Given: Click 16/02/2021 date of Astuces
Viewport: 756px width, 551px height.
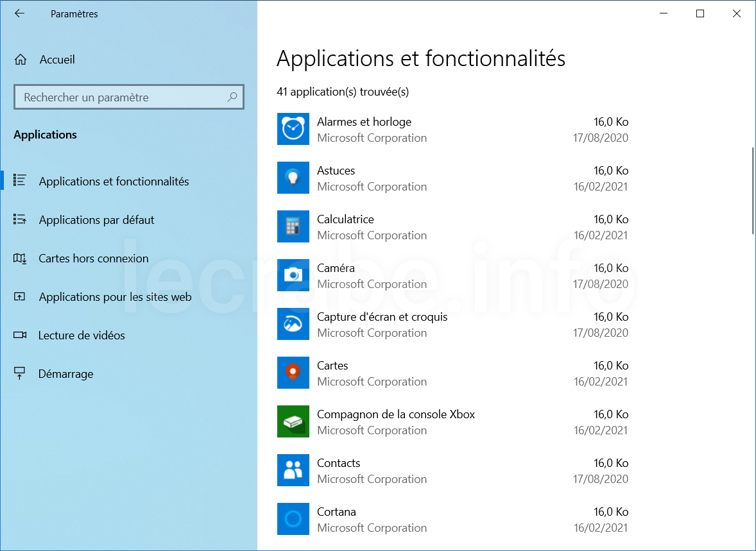Looking at the screenshot, I should [601, 187].
